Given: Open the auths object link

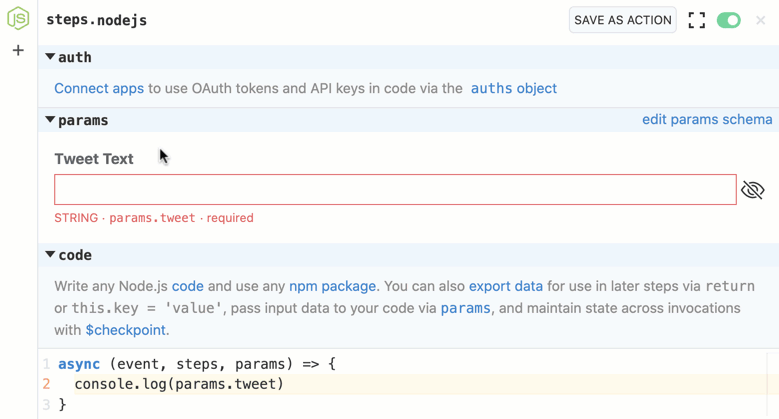Looking at the screenshot, I should (513, 88).
